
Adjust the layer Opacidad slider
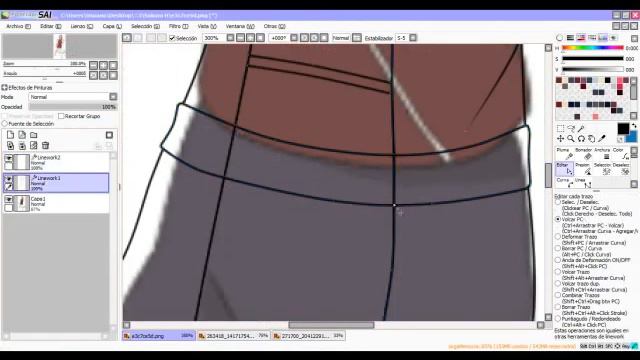click(73, 107)
